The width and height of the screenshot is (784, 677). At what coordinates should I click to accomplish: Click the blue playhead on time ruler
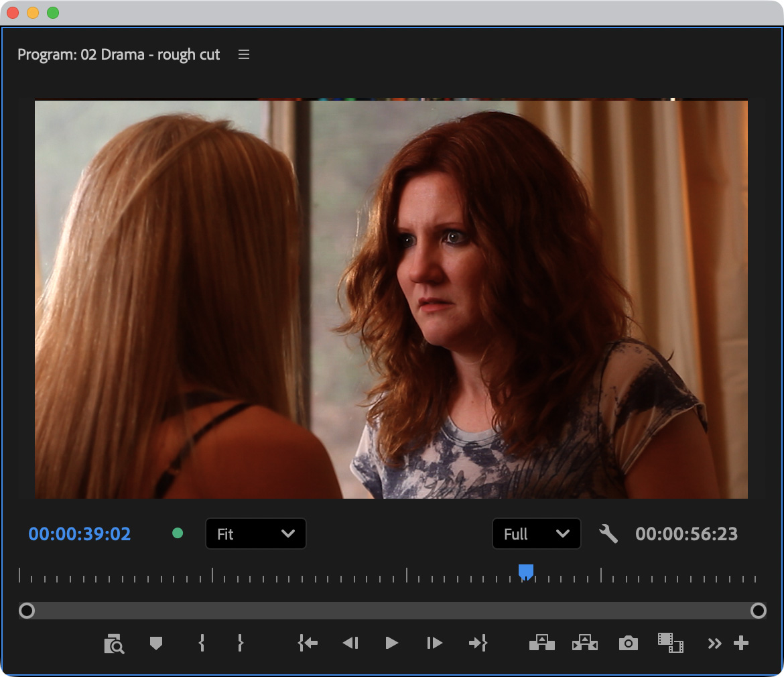[x=526, y=572]
